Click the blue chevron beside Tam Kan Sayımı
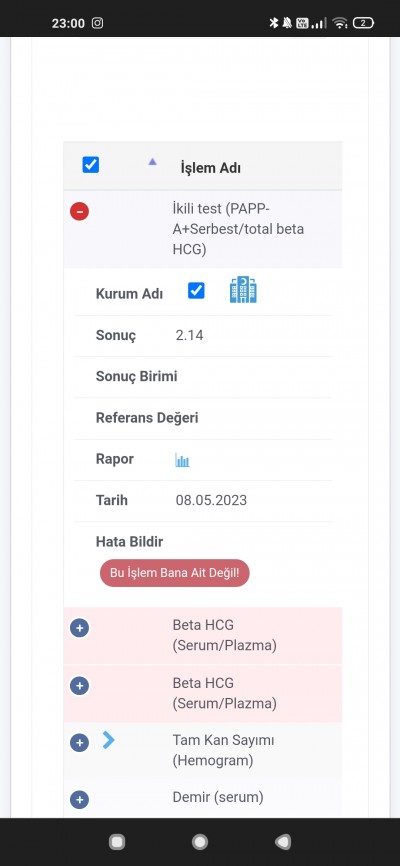 tap(108, 740)
